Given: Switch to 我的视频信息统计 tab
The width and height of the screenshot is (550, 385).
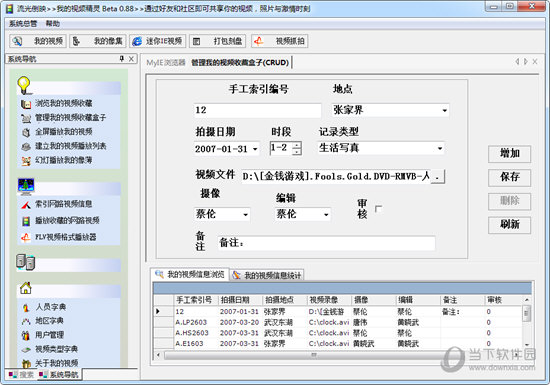Looking at the screenshot, I should [267, 275].
